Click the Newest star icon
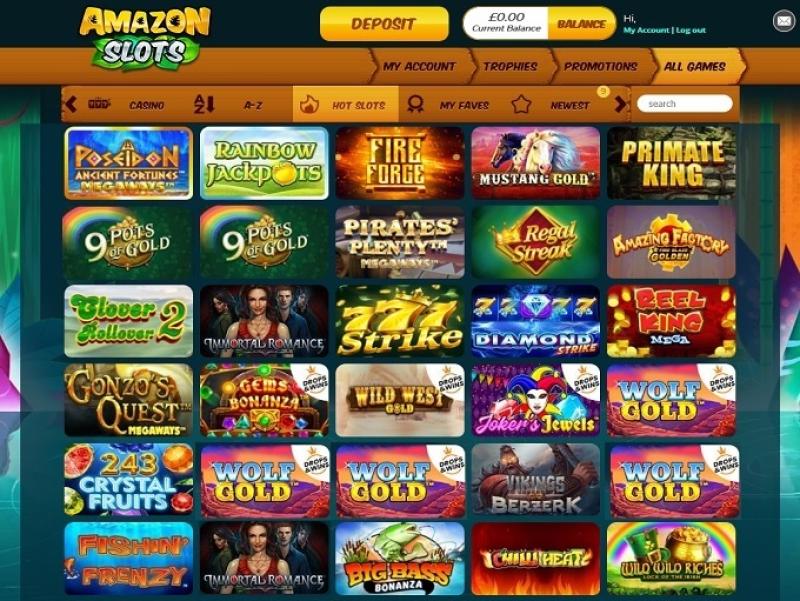 [521, 104]
